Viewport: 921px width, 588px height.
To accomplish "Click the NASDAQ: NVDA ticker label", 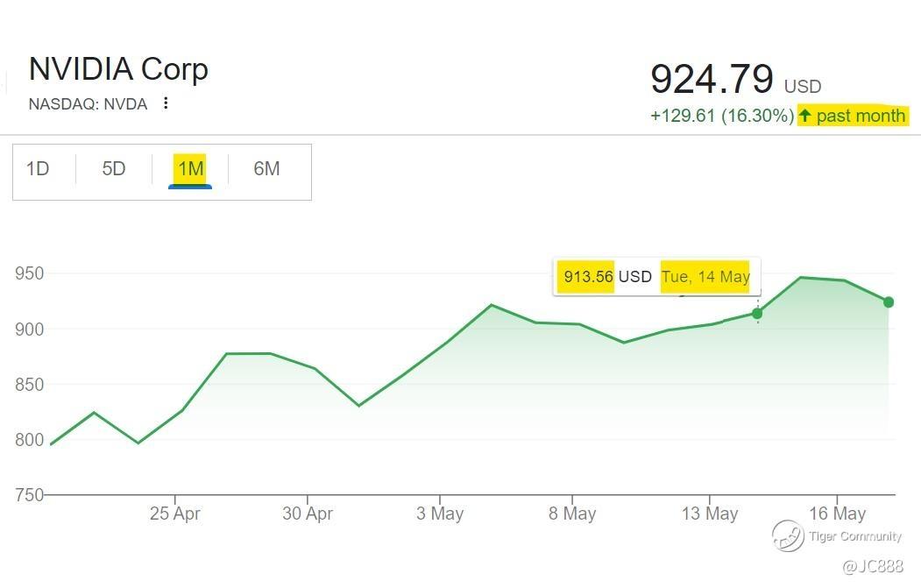I will 88,103.
